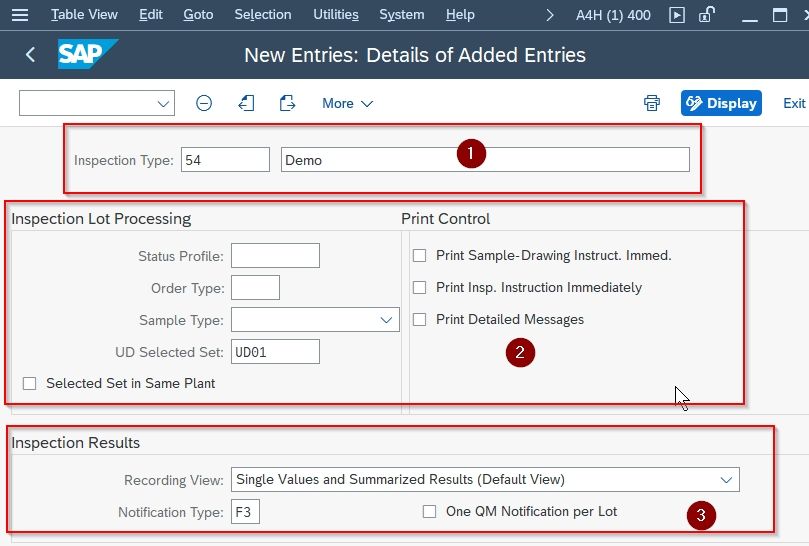Expand the Recording View dropdown list
Screen dimensions: 809x546
pos(726,480)
